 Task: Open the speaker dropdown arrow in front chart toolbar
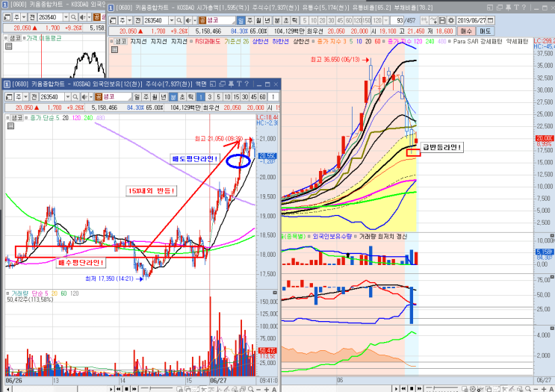point(90,97)
